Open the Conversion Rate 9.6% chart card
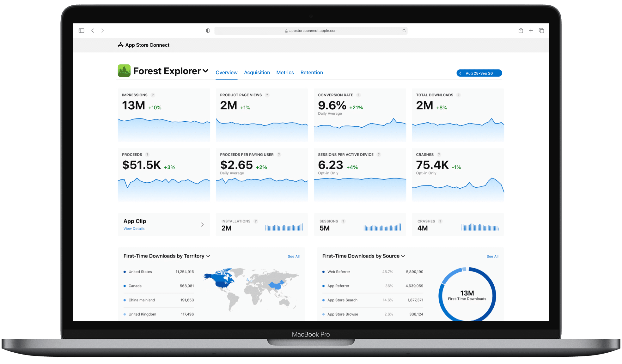The width and height of the screenshot is (622, 364). click(x=360, y=115)
